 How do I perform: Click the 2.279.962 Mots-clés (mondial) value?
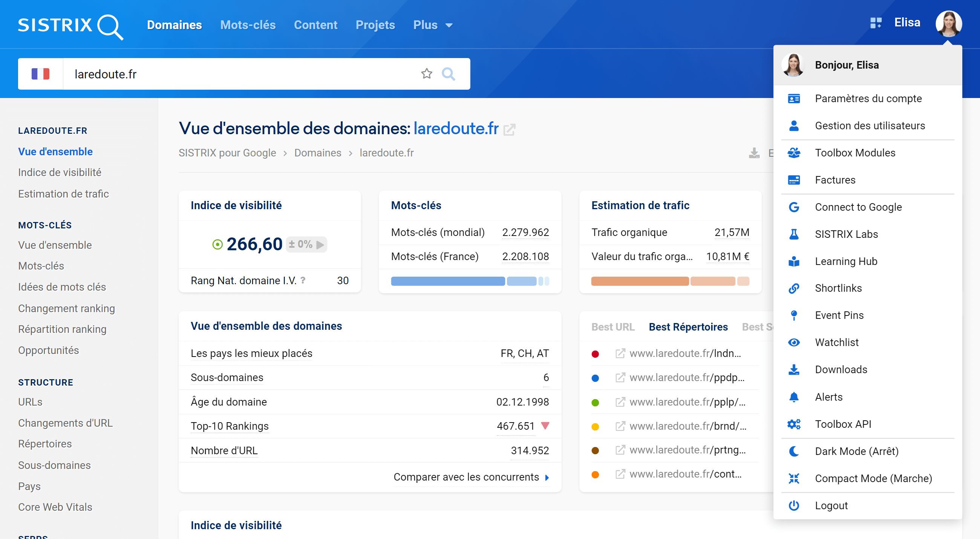point(525,232)
